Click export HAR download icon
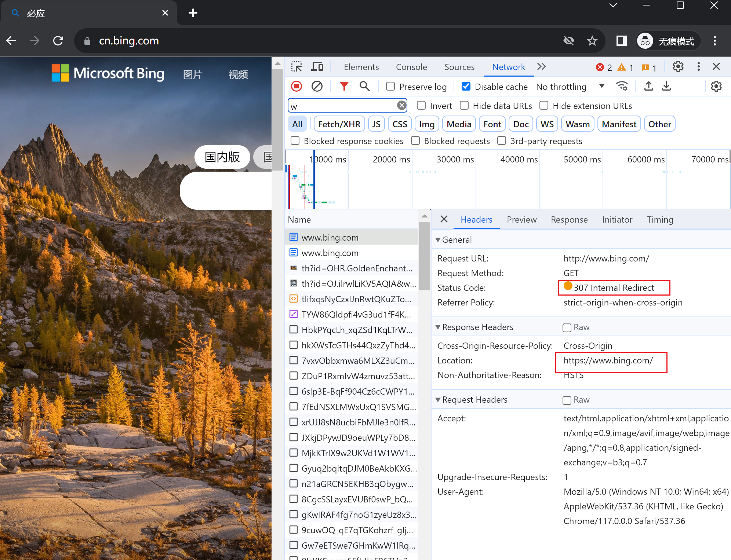Screen dimensions: 731x560 click(x=666, y=87)
